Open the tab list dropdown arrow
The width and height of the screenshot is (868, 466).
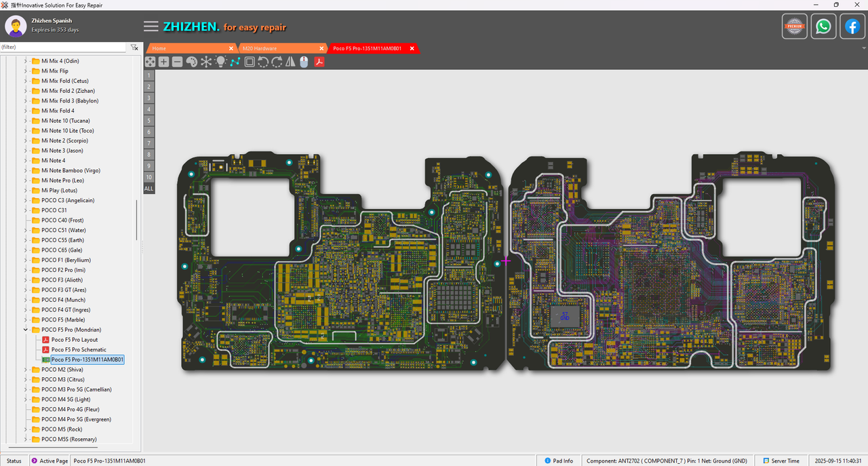863,49
